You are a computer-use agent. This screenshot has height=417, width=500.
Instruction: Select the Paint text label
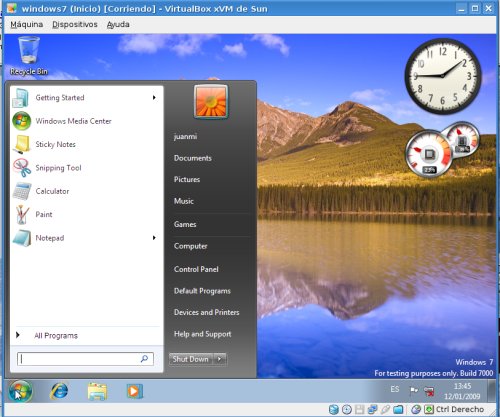coord(44,214)
